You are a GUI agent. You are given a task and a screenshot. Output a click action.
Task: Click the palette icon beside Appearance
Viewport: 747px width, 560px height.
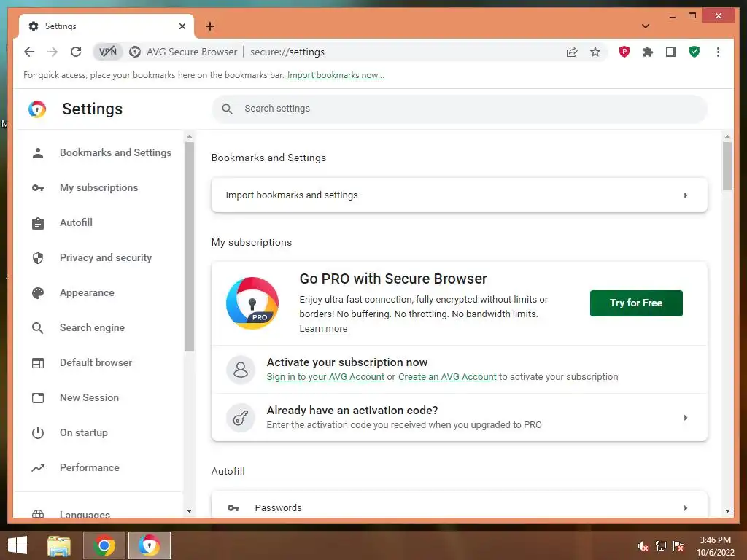pos(38,293)
